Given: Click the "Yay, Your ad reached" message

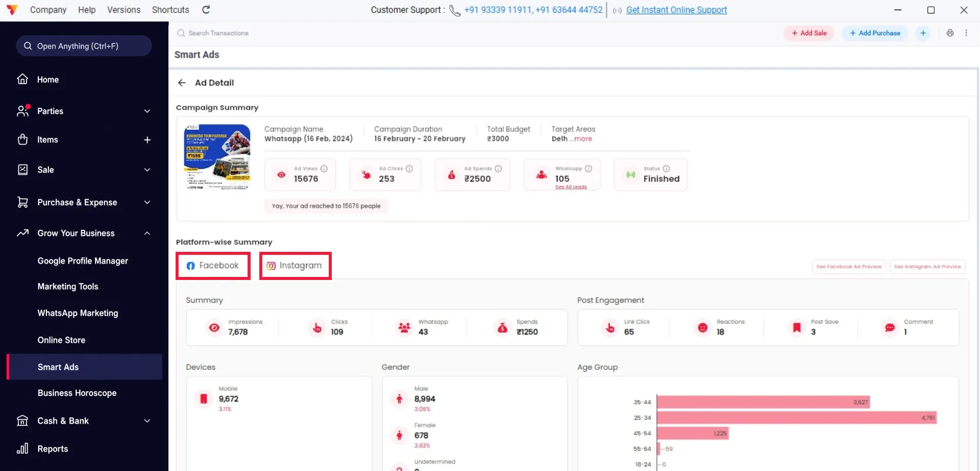Looking at the screenshot, I should pyautogui.click(x=326, y=206).
